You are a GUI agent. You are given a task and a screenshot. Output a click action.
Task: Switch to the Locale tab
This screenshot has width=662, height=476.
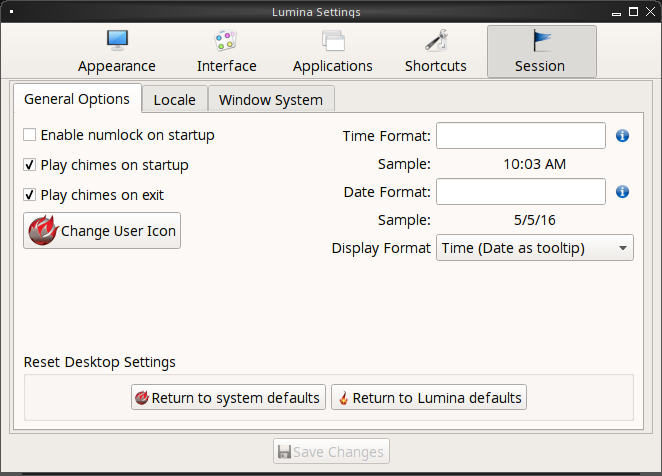coord(174,100)
